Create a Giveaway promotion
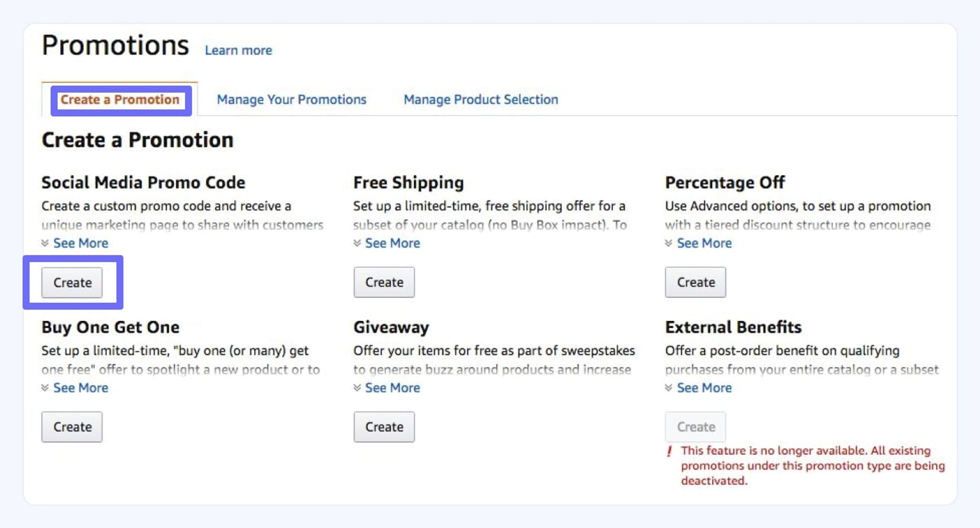This screenshot has height=528, width=980. (384, 427)
